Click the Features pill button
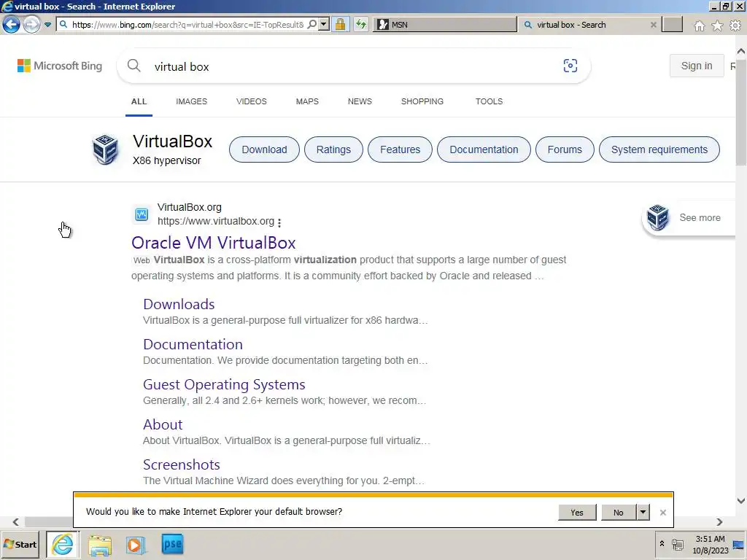 click(400, 149)
